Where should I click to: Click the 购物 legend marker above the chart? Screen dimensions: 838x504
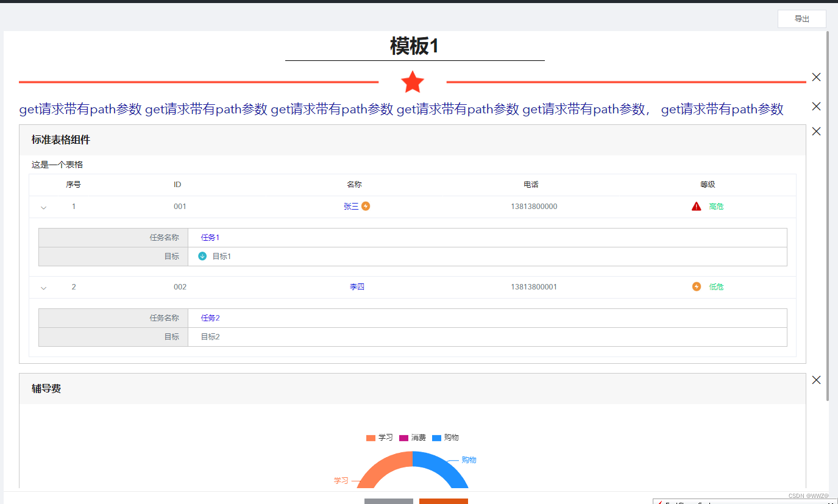coord(436,438)
